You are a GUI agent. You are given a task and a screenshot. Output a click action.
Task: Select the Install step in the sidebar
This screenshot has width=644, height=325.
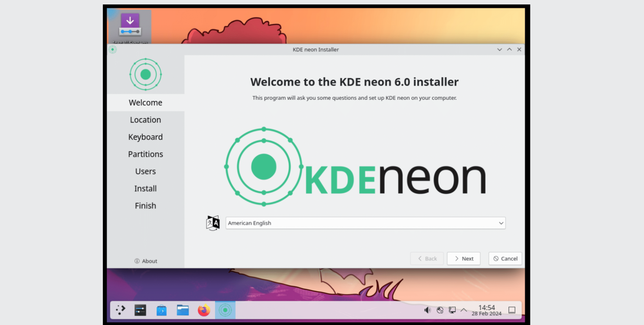point(146,188)
